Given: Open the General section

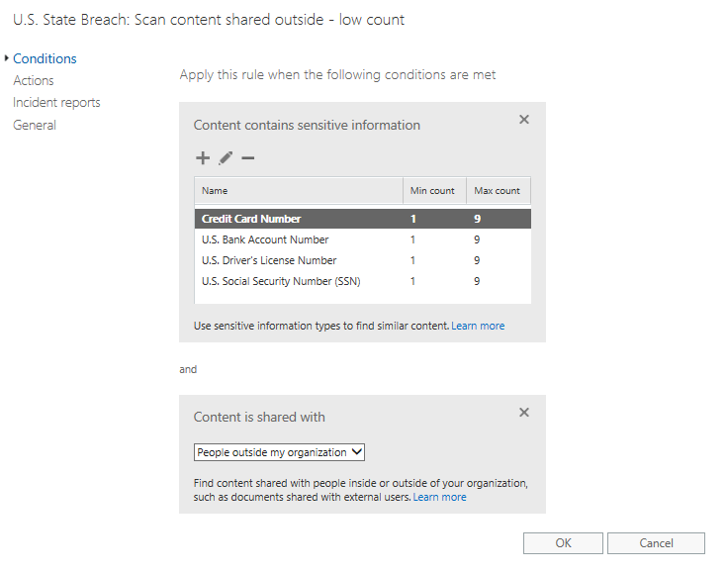Looking at the screenshot, I should [35, 125].
